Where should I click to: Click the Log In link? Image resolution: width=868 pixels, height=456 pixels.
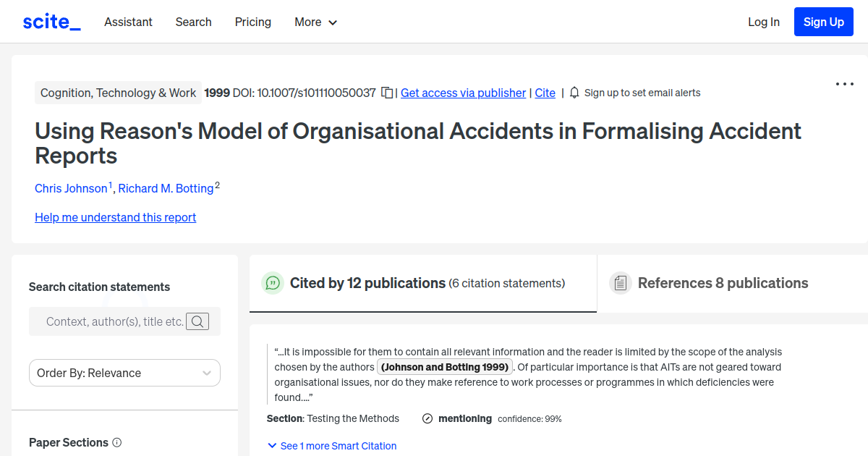click(x=764, y=22)
